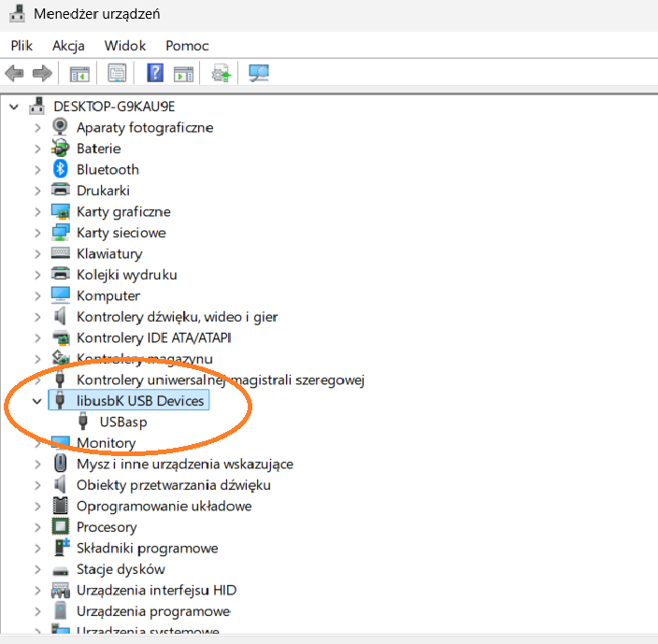The width and height of the screenshot is (658, 644).
Task: Select the Składniki programowe label
Action: tap(148, 548)
